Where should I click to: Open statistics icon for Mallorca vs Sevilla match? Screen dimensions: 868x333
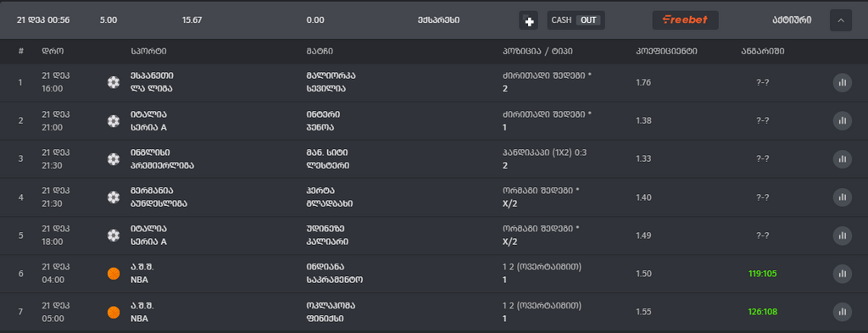[x=842, y=82]
